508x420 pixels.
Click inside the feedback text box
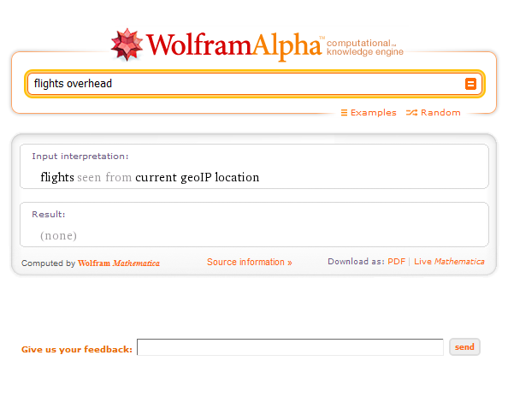pos(290,347)
